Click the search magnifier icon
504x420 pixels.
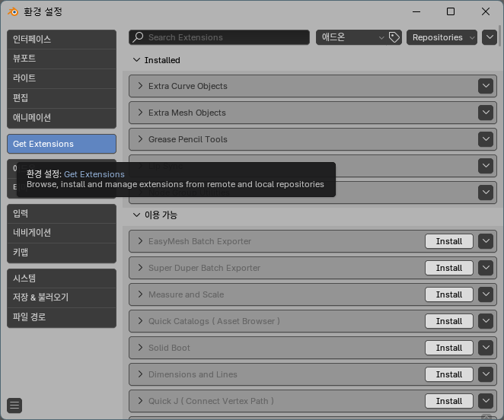pyautogui.click(x=139, y=37)
